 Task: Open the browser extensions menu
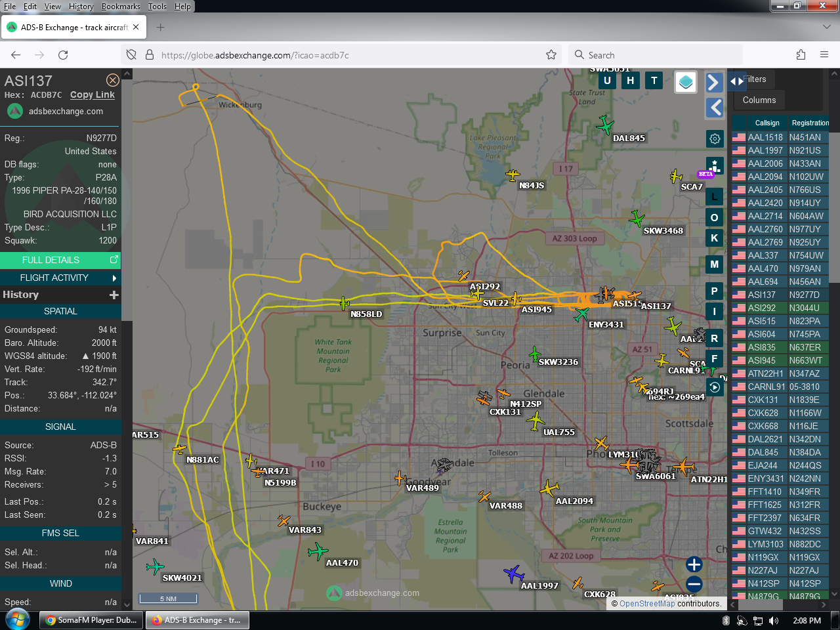(801, 55)
